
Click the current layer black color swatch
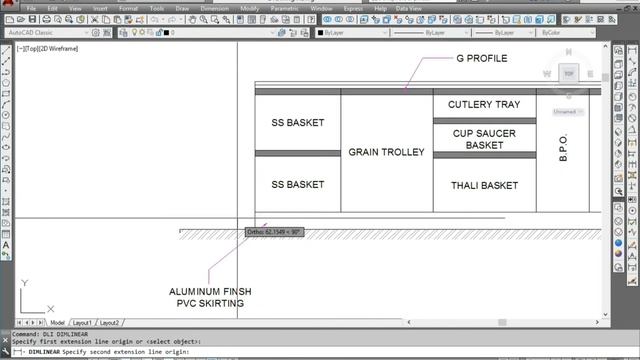[x=167, y=33]
